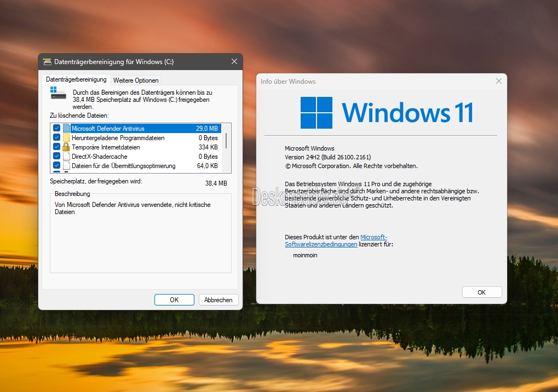Image resolution: width=558 pixels, height=392 pixels.
Task: Toggle Dateien für die Übermittlungsoptimierung checkbox
Action: click(x=56, y=165)
